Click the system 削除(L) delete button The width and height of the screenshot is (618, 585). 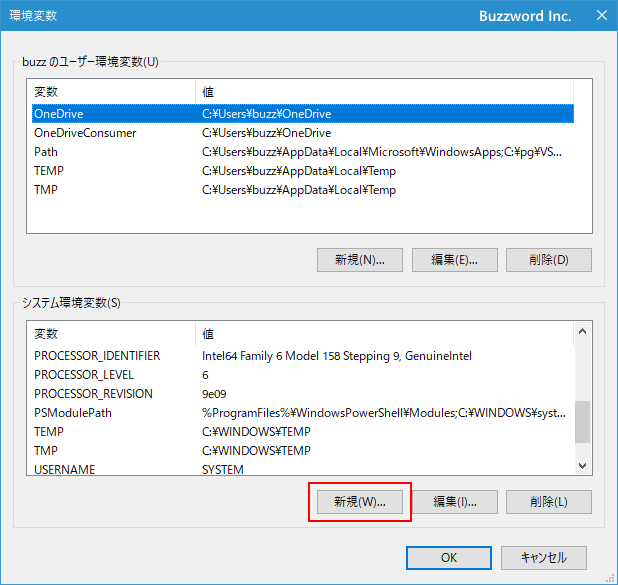[549, 501]
